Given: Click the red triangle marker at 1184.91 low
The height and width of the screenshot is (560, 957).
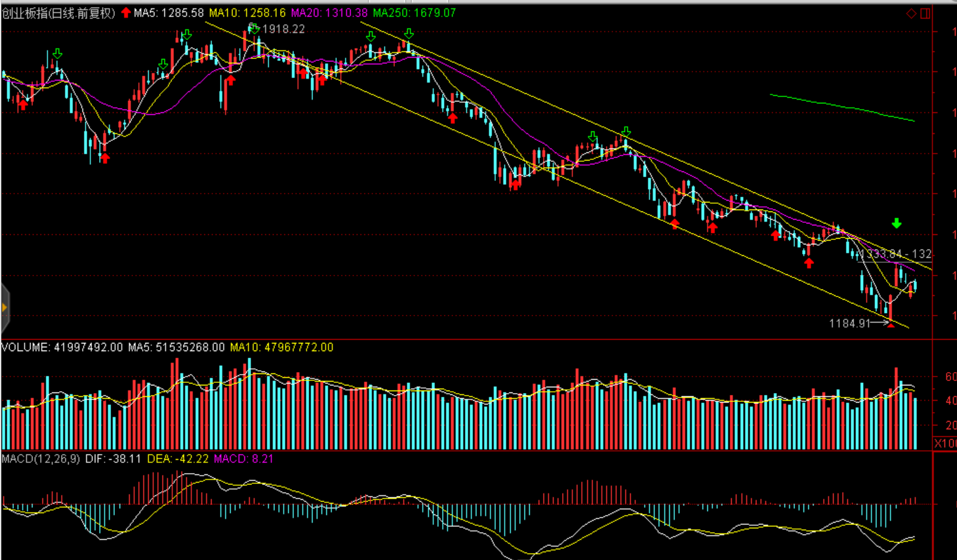Looking at the screenshot, I should click(891, 325).
